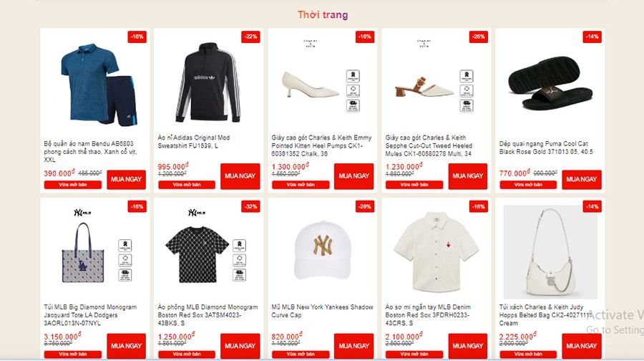This screenshot has width=644, height=361.
Task: Click the -16% badge on Bendu set
Action: click(137, 37)
